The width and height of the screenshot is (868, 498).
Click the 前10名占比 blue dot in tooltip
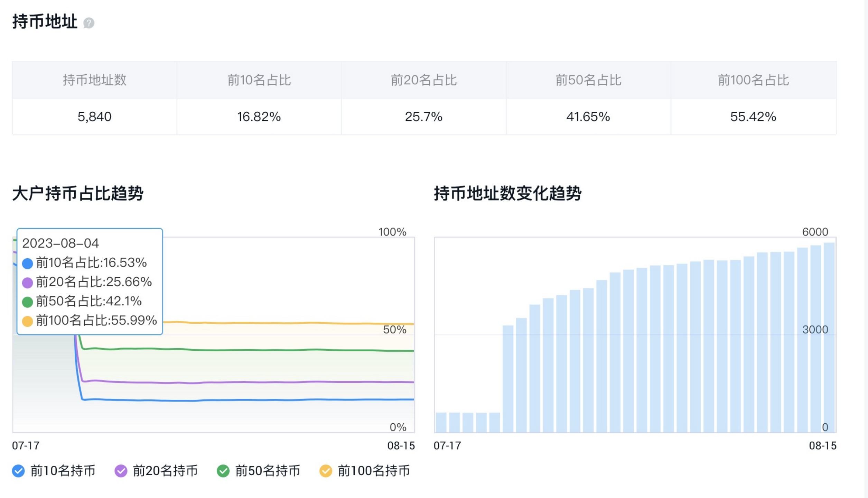(27, 263)
